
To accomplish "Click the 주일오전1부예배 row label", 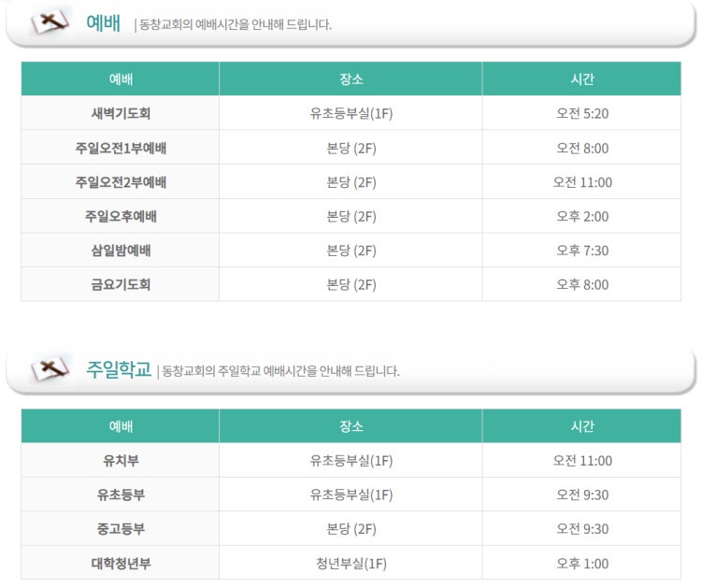I will [x=121, y=148].
